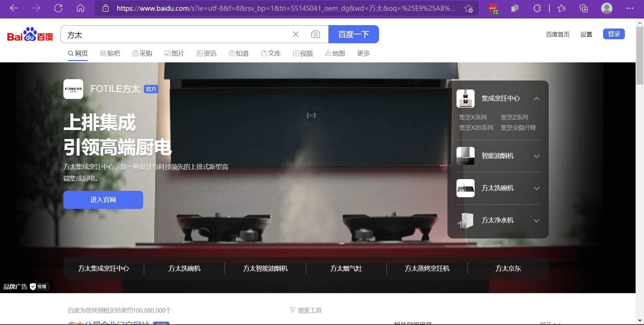Viewport: 644px width, 325px height.
Task: Open the 集烹全隐升降 link
Action: (x=518, y=127)
